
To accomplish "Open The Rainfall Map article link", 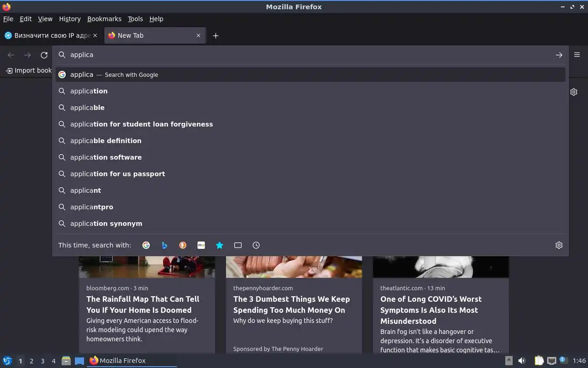I will [x=143, y=305].
